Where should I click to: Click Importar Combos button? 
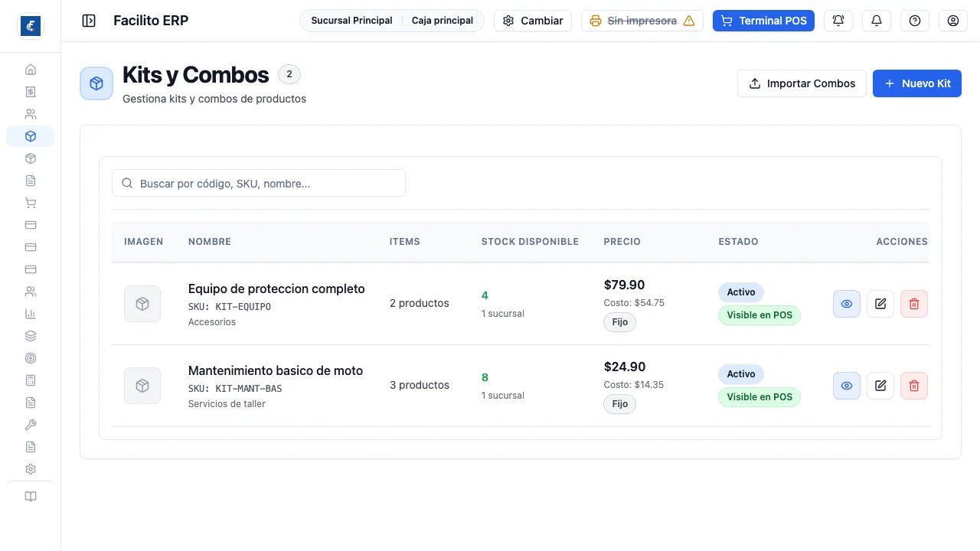(802, 83)
